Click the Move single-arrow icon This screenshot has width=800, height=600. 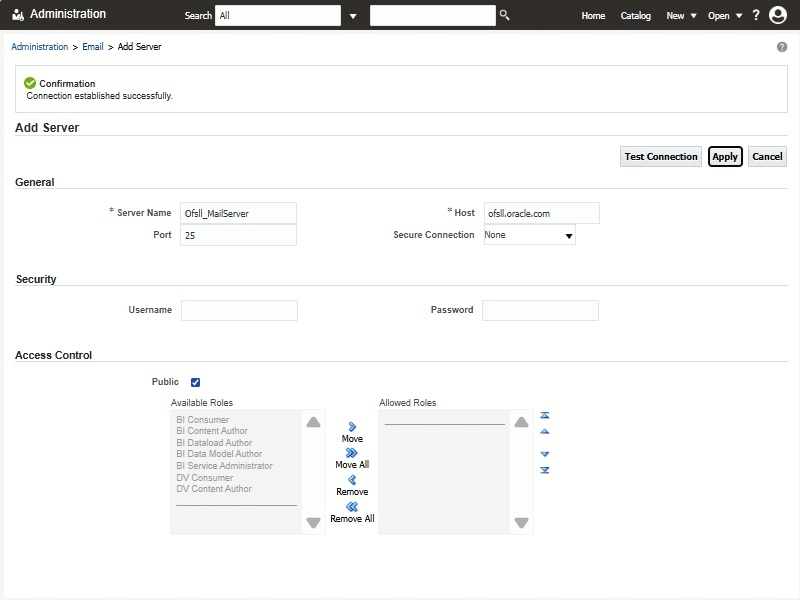tap(352, 427)
